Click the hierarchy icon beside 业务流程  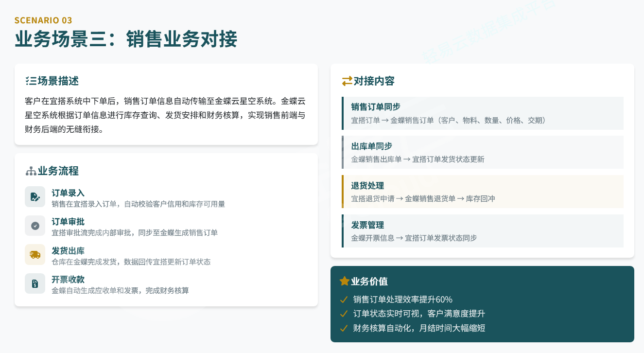(31, 171)
